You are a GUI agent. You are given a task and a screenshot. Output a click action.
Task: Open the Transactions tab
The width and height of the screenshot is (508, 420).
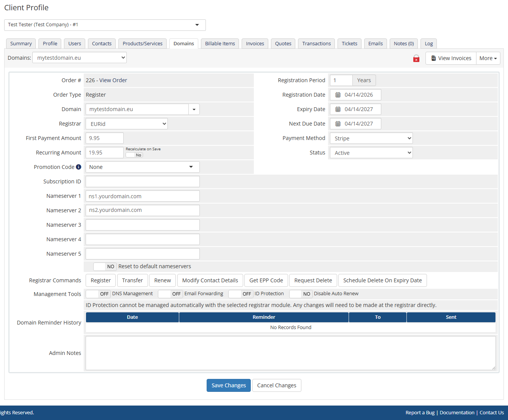coord(317,44)
